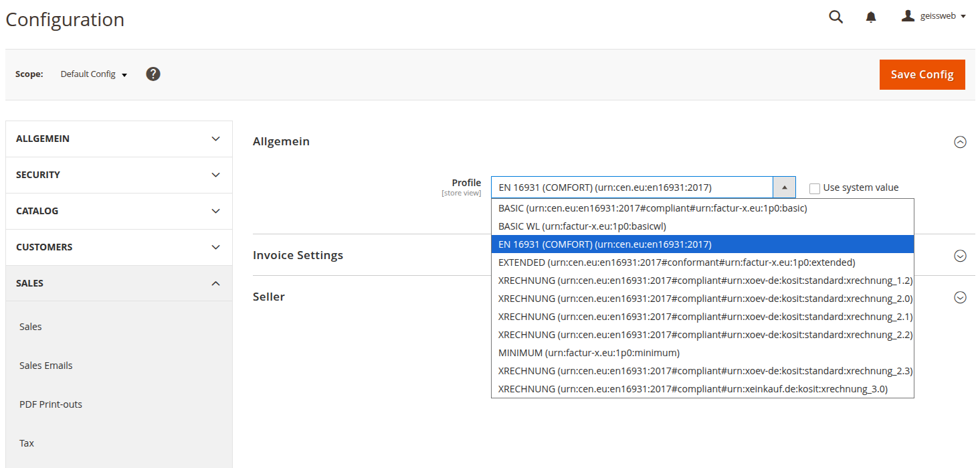Image resolution: width=980 pixels, height=468 pixels.
Task: Expand the Seller section circle arrow
Action: [x=960, y=297]
